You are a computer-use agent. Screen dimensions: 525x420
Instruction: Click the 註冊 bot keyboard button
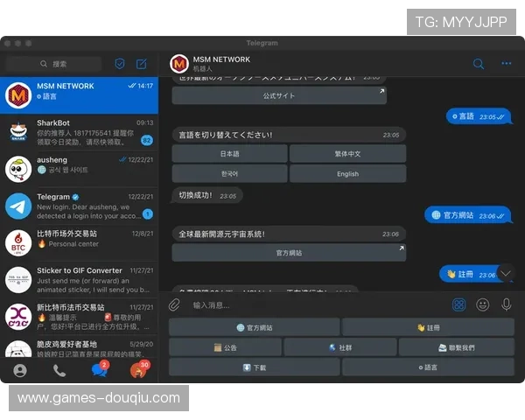(x=428, y=327)
